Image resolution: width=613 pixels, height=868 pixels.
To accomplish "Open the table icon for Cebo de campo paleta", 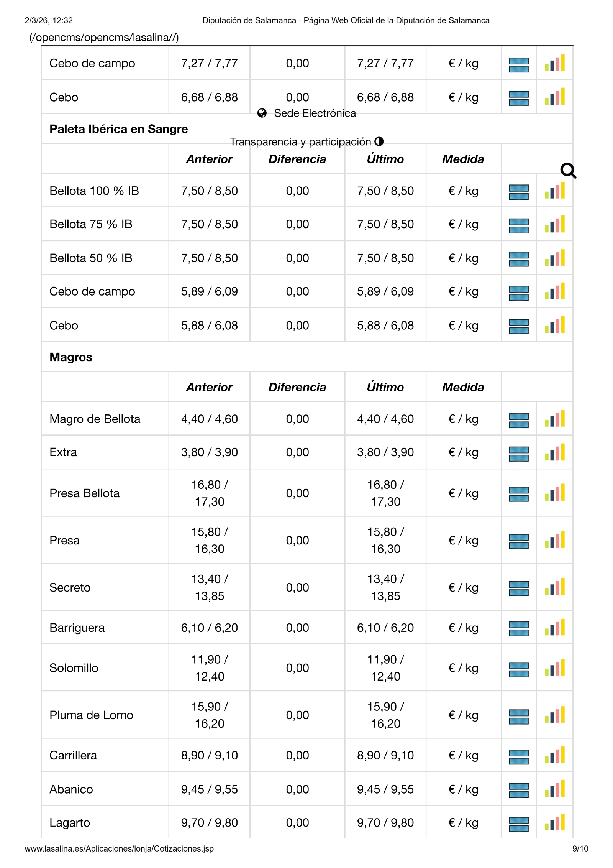I will click(x=519, y=292).
